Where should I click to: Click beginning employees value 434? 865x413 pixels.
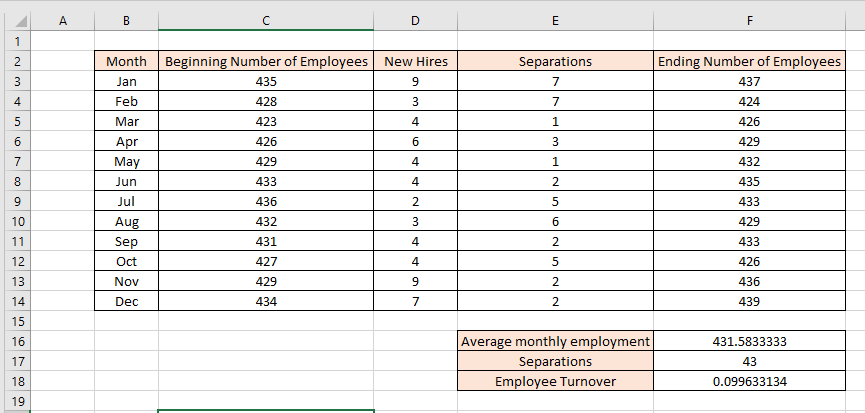click(266, 301)
